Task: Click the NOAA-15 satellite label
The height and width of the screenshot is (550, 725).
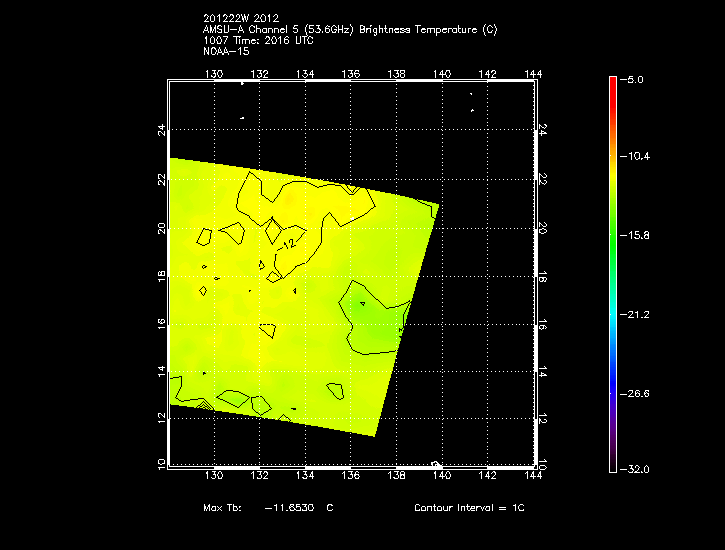Action: click(x=227, y=50)
